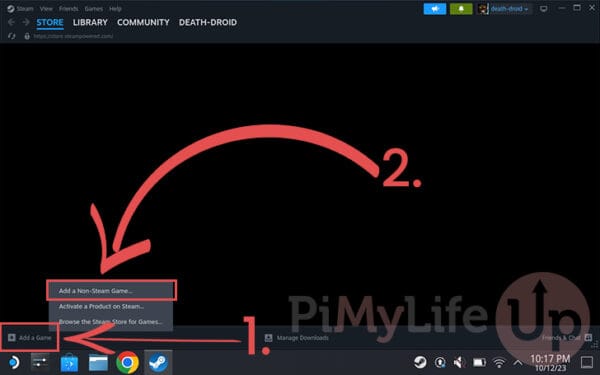The width and height of the screenshot is (600, 375).
Task: Open the Help menu
Action: [115, 8]
